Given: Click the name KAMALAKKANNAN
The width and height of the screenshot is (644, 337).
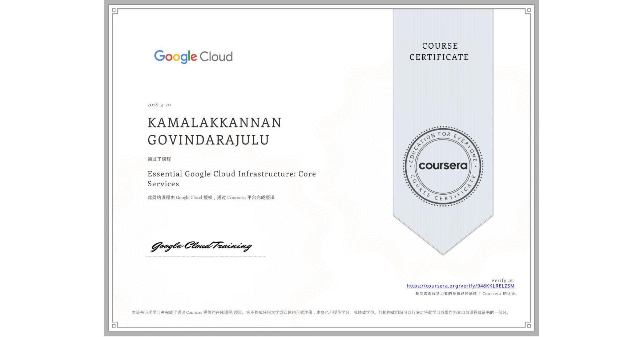Looking at the screenshot, I should pos(215,123).
